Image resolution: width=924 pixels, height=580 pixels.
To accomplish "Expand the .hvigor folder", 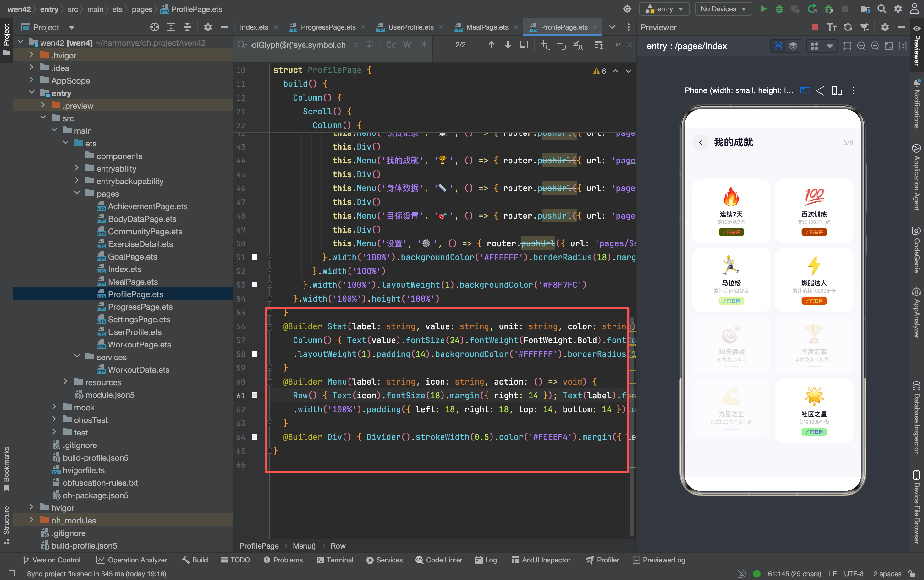I will pyautogui.click(x=31, y=55).
